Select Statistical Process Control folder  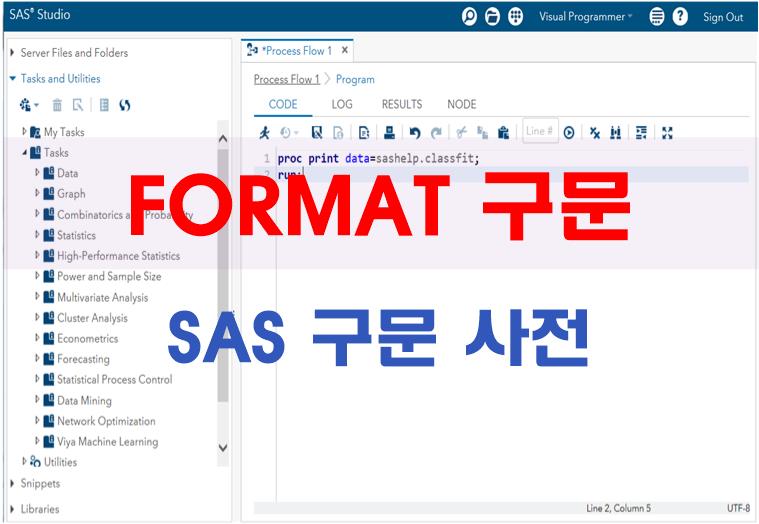[x=114, y=379]
